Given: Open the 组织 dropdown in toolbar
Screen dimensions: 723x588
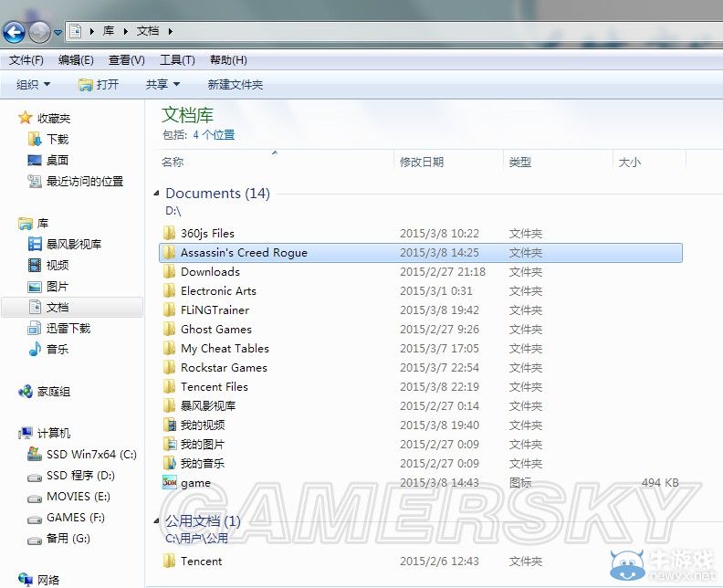Looking at the screenshot, I should [x=33, y=84].
